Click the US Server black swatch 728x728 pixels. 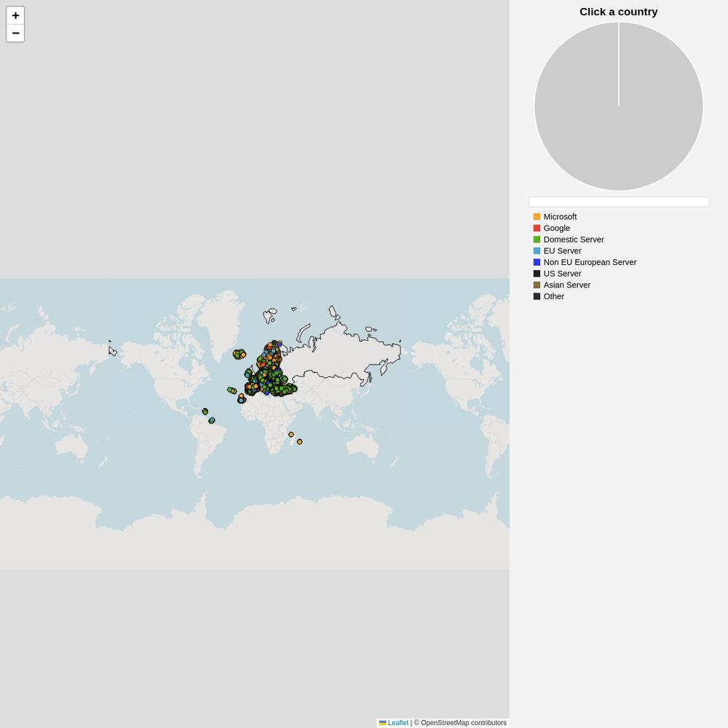pos(537,274)
